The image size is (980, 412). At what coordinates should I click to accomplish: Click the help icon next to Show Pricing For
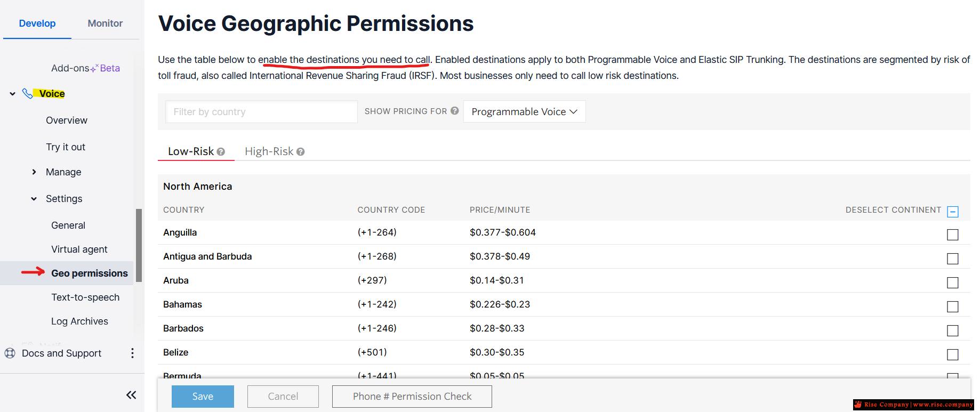(455, 111)
